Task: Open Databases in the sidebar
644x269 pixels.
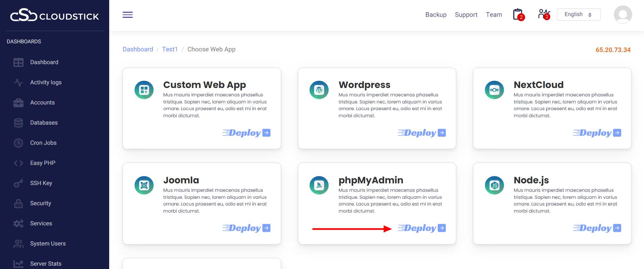Action: 44,123
